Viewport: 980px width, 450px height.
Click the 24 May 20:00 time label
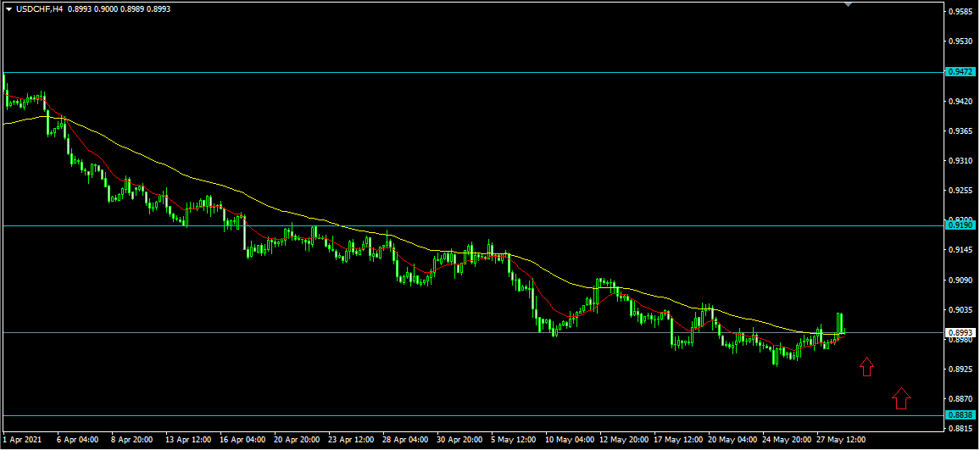(785, 440)
